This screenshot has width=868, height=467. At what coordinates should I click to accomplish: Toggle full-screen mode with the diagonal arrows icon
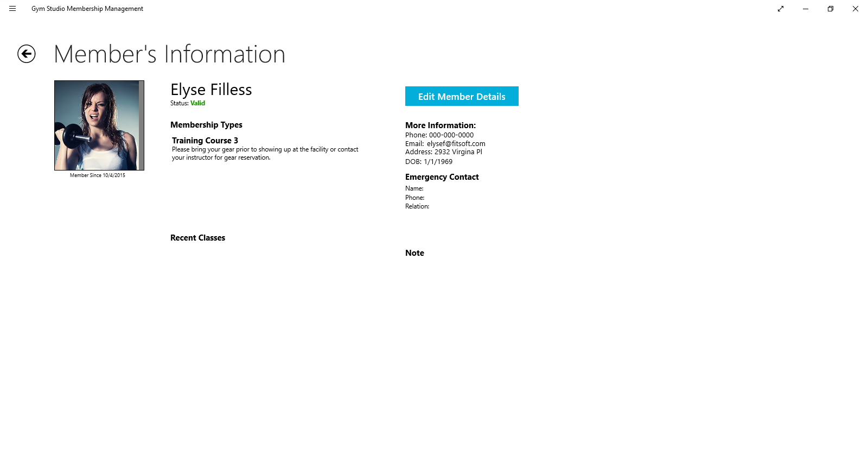tap(781, 9)
